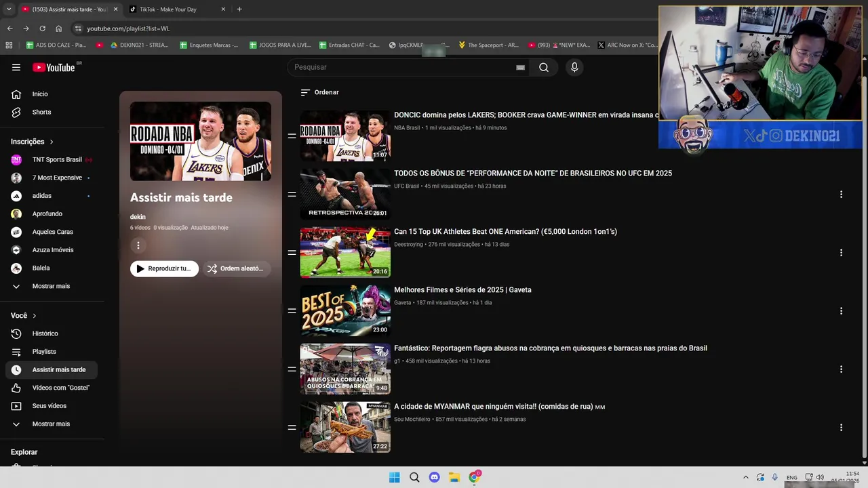Play the Can 15 Top UK Athletes thumbnail
The image size is (868, 488).
pos(345,253)
